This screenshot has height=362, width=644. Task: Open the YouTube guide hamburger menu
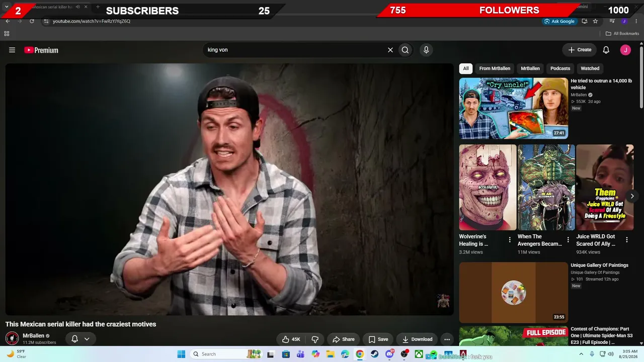pos(12,50)
